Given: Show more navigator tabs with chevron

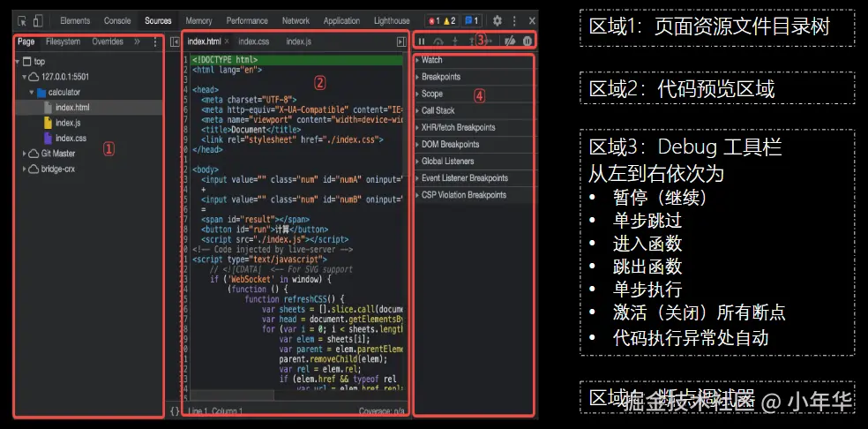Looking at the screenshot, I should pos(137,41).
